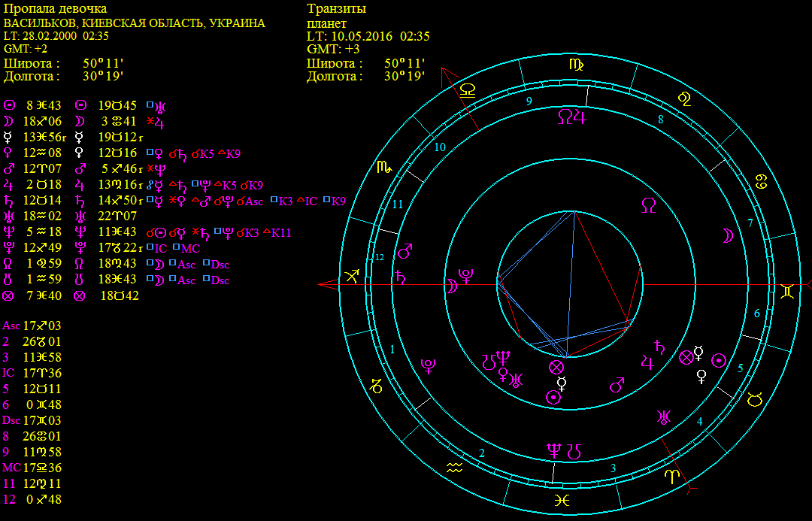
Task: Select the 'Транзиты' heading
Action: tap(337, 9)
